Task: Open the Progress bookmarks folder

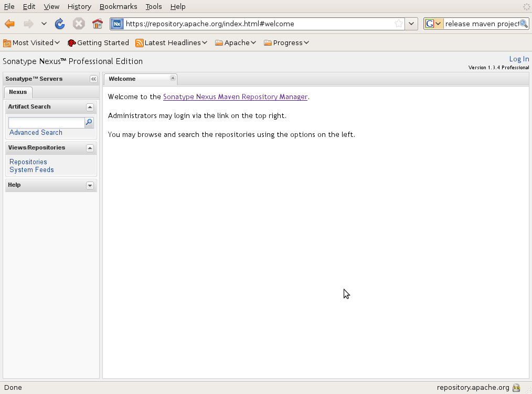Action: coord(286,43)
